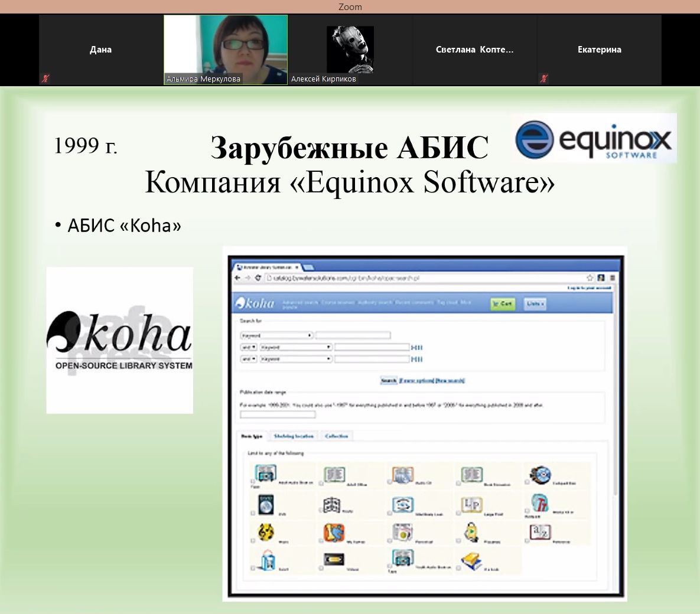
Task: Click the a-z reference book icon
Action: [x=540, y=532]
